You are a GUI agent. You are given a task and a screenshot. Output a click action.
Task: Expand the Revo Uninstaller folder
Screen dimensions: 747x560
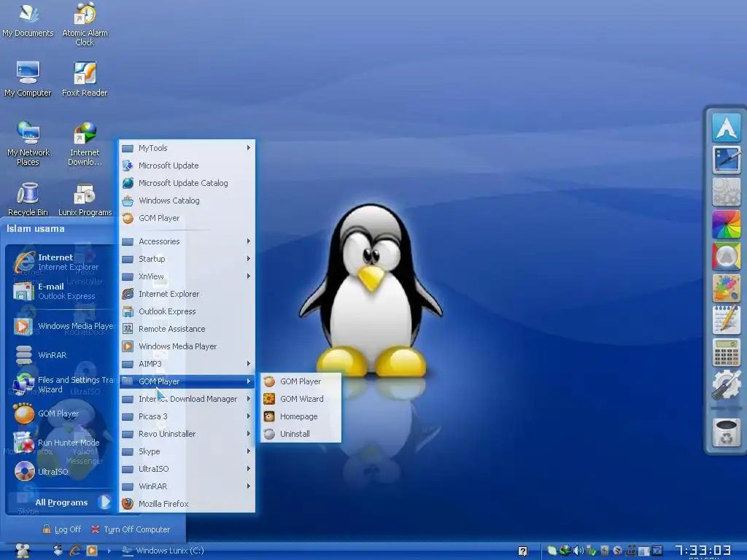pos(187,434)
